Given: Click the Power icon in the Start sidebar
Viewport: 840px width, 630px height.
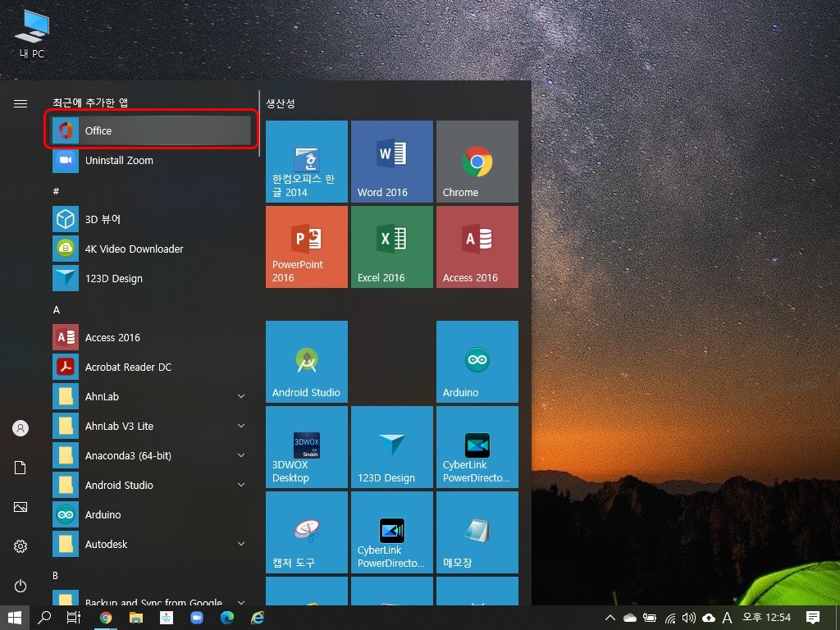Looking at the screenshot, I should click(21, 586).
